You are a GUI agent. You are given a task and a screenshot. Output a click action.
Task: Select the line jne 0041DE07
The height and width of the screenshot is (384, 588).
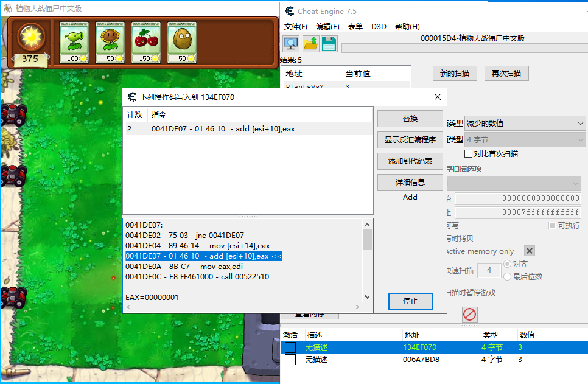184,236
